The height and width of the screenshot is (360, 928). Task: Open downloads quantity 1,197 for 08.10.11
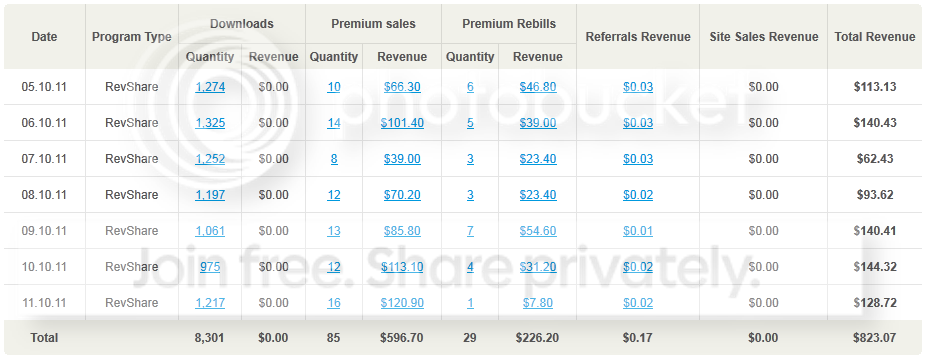tap(210, 195)
